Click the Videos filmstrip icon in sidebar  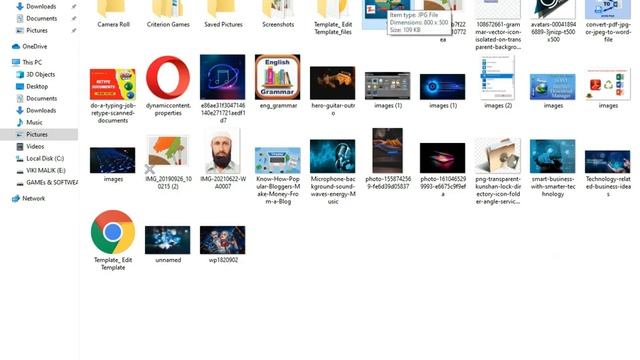(x=20, y=146)
